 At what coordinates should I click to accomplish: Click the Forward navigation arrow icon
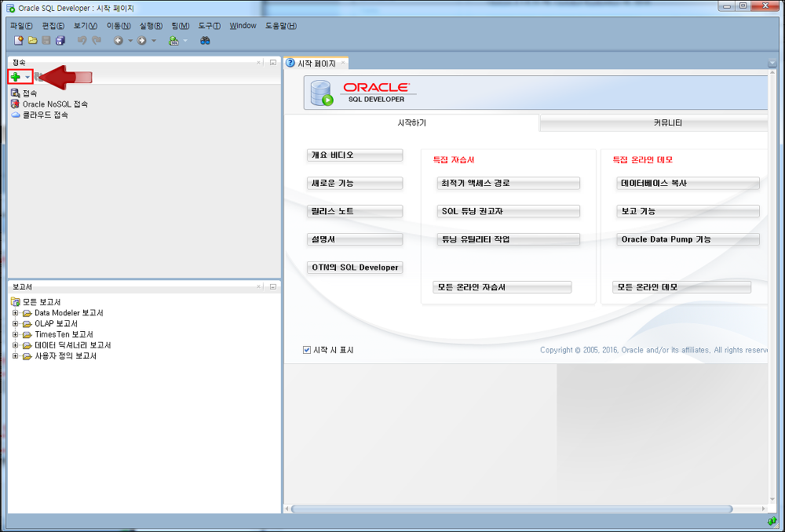[141, 41]
